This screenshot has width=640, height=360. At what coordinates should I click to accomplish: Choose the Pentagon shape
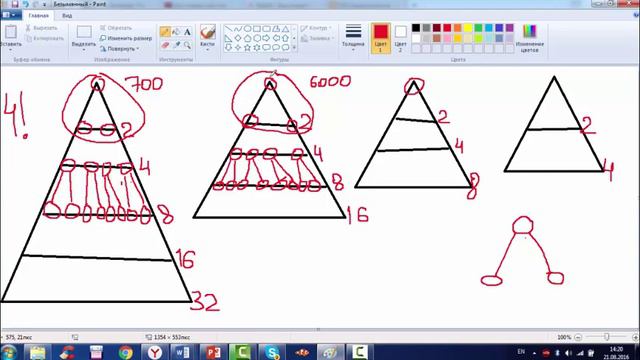click(247, 38)
